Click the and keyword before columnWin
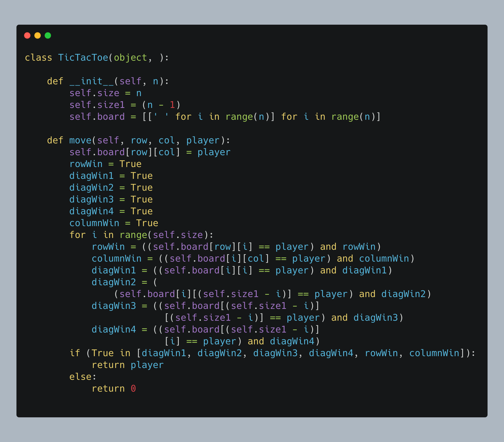This screenshot has width=504, height=442. [345, 259]
